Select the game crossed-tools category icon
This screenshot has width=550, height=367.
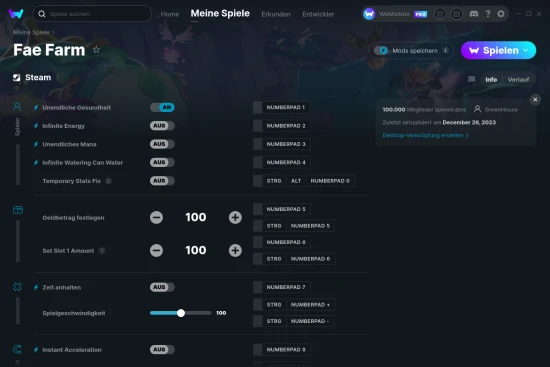(17, 287)
